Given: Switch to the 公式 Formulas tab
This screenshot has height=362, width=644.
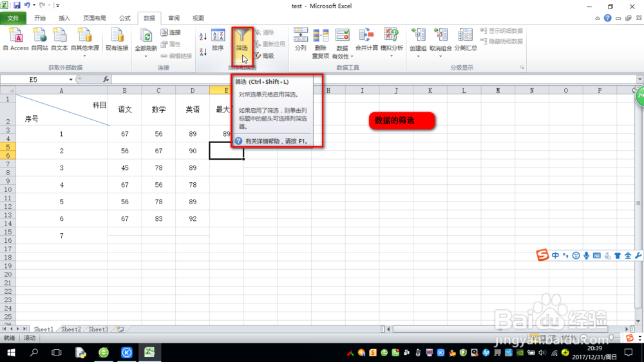Looking at the screenshot, I should (124, 18).
